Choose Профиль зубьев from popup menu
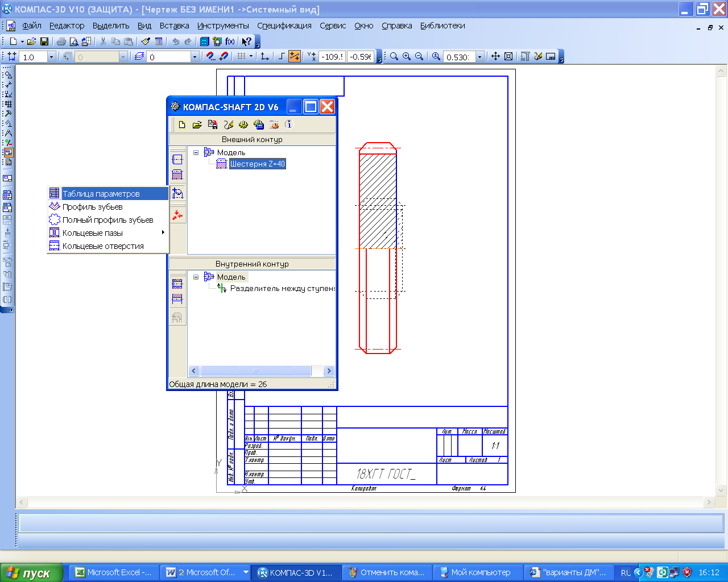Image resolution: width=728 pixels, height=582 pixels. (108, 207)
